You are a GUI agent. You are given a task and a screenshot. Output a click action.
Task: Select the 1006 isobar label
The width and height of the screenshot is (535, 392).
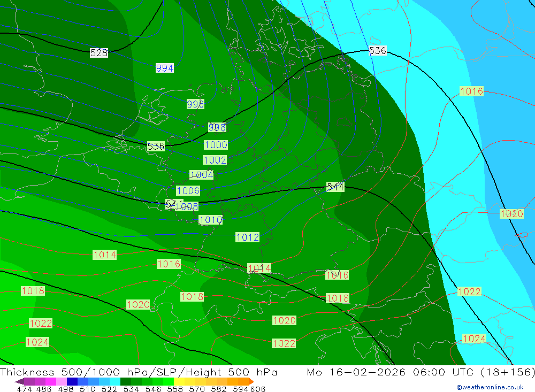point(188,191)
